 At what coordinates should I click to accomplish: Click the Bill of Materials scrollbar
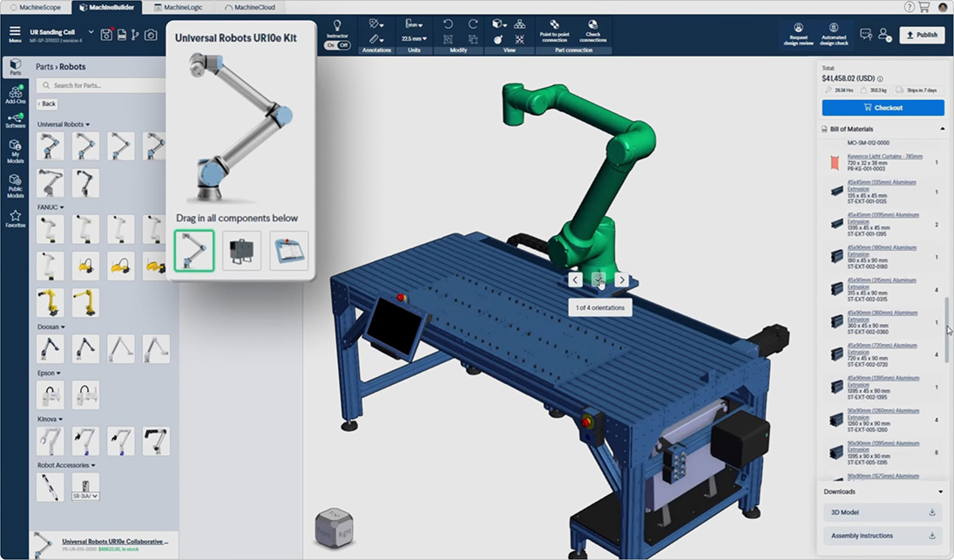click(945, 329)
